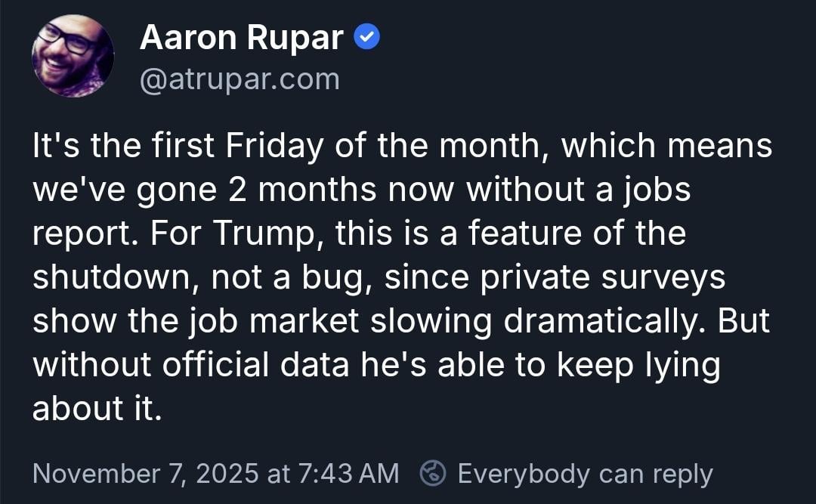
Task: Click the "Everybody can reply" label
Action: click(585, 474)
